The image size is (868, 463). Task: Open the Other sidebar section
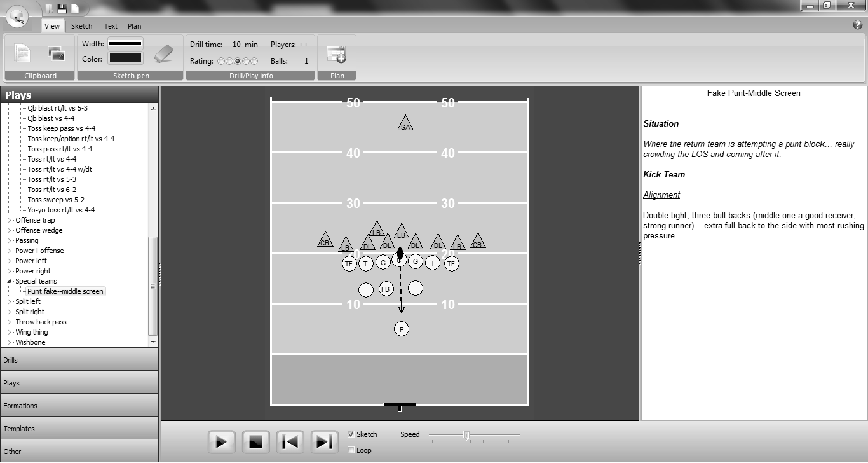(x=79, y=451)
